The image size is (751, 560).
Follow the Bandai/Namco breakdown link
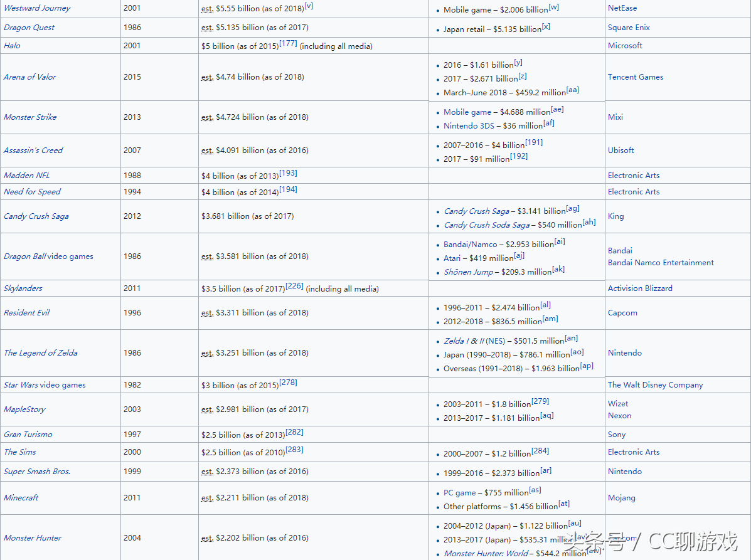(x=471, y=245)
